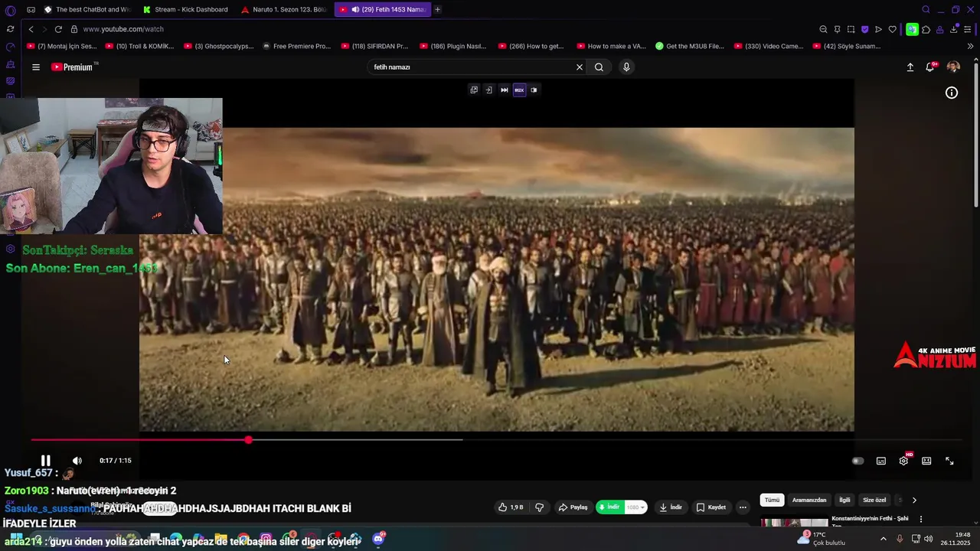Reload the current page

point(58,29)
